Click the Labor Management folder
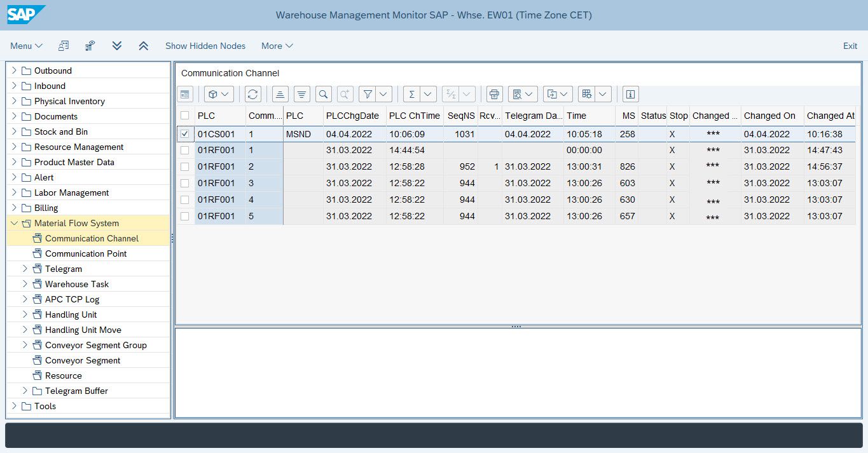The width and height of the screenshot is (868, 453). pos(71,193)
